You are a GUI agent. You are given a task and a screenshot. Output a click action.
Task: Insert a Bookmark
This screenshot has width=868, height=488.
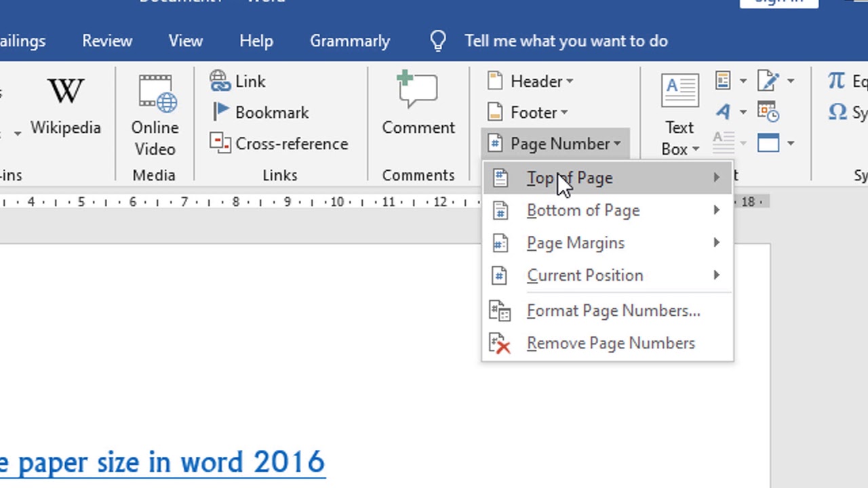coord(260,113)
